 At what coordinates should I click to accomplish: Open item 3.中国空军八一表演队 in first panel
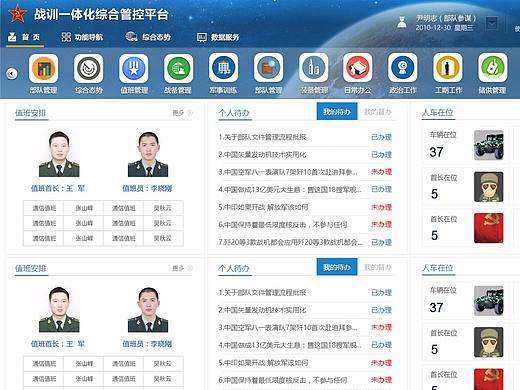coord(288,172)
